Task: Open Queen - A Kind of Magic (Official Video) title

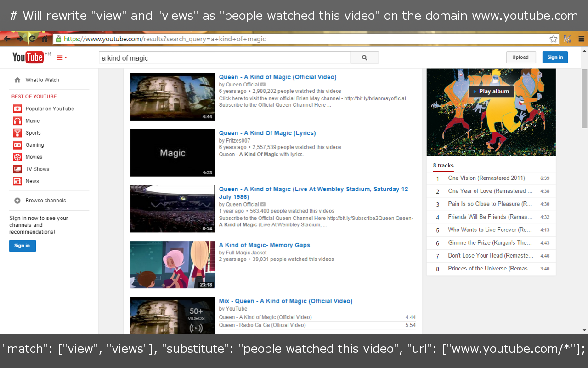Action: pos(277,77)
